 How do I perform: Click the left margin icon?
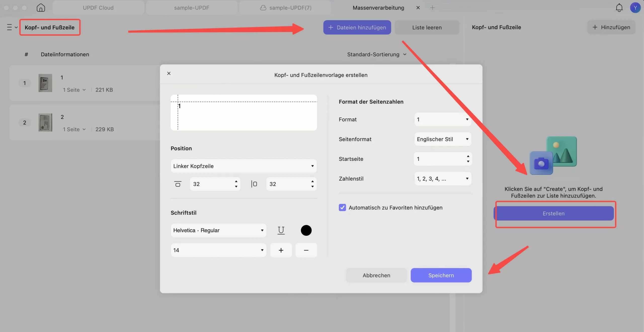(254, 184)
